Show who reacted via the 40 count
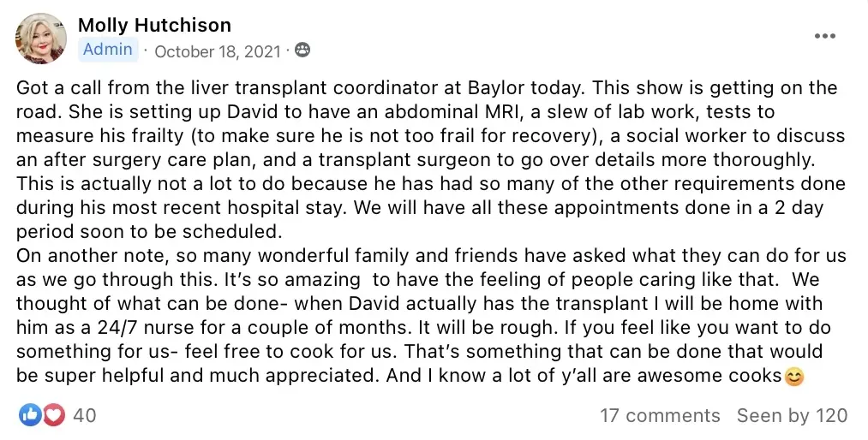 click(x=85, y=415)
